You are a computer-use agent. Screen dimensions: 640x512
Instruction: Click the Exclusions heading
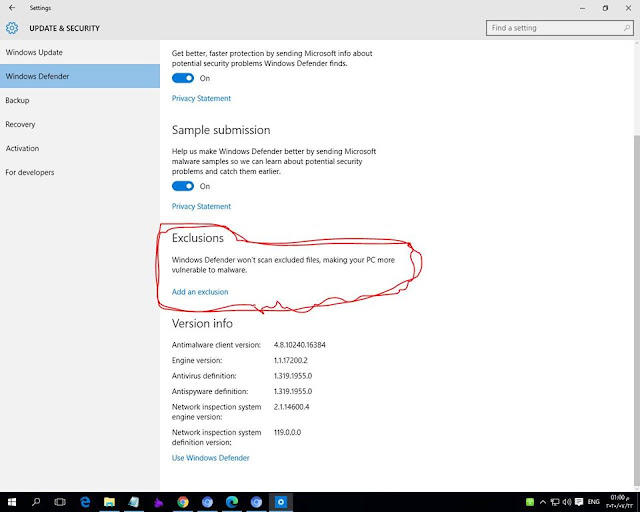point(198,238)
